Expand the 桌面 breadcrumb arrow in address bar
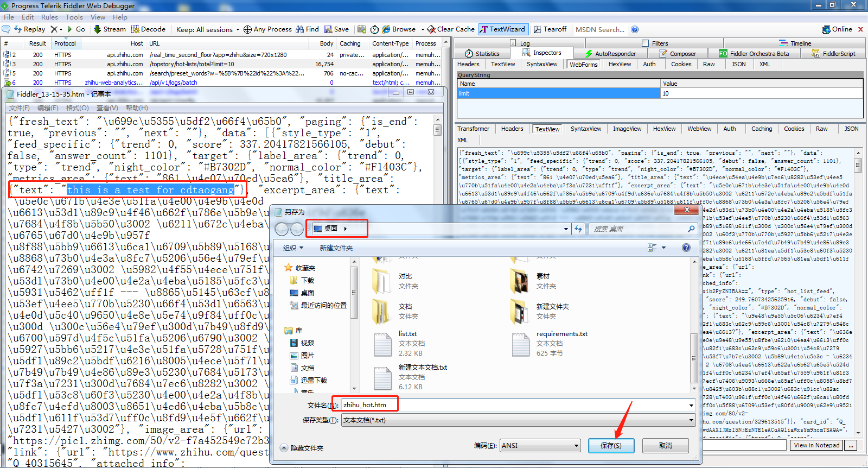Screen dimensions: 868x468 pyautogui.click(x=346, y=229)
